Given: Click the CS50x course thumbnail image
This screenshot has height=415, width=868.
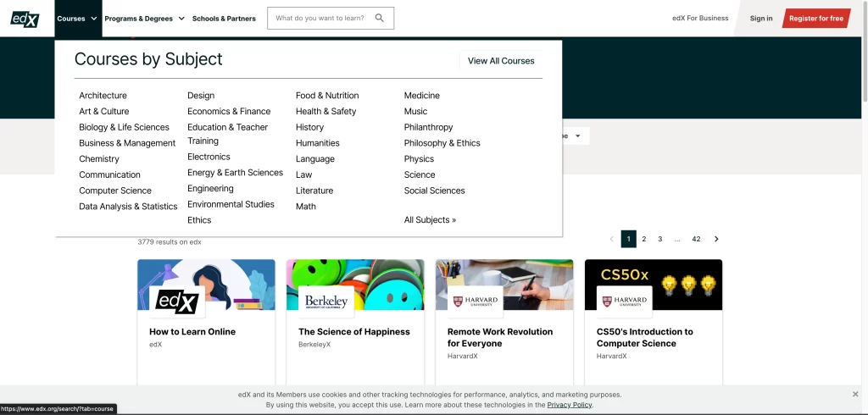Looking at the screenshot, I should tap(654, 285).
